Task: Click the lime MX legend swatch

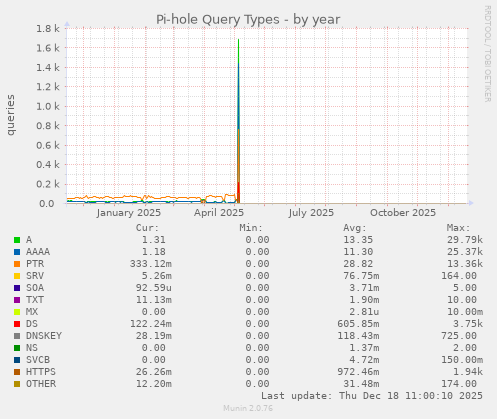Action: pos(17,312)
